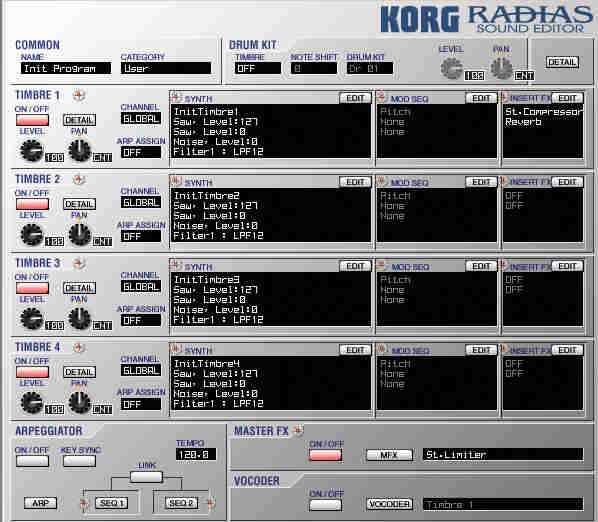Click Timbre 3 PAN knob
598x522 pixels.
click(79, 318)
